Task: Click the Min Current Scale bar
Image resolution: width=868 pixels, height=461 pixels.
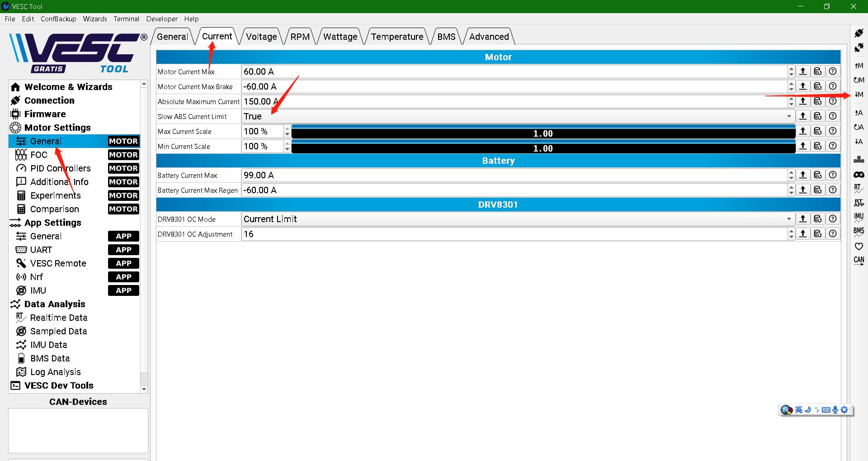Action: (x=543, y=148)
